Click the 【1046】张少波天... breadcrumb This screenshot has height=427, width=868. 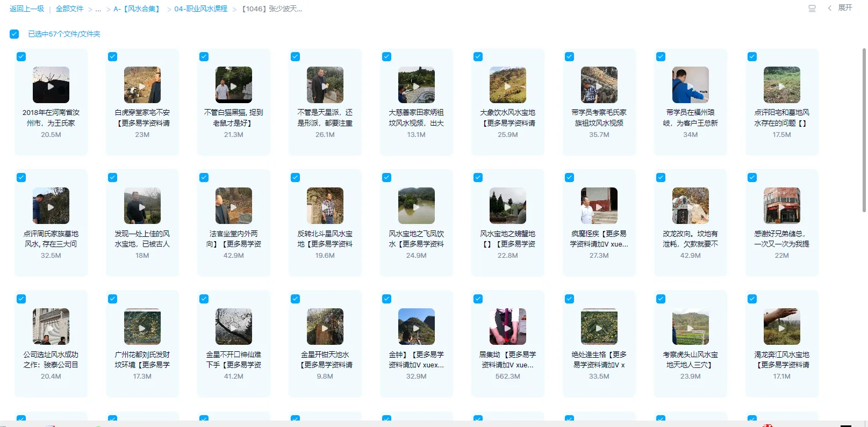click(271, 9)
